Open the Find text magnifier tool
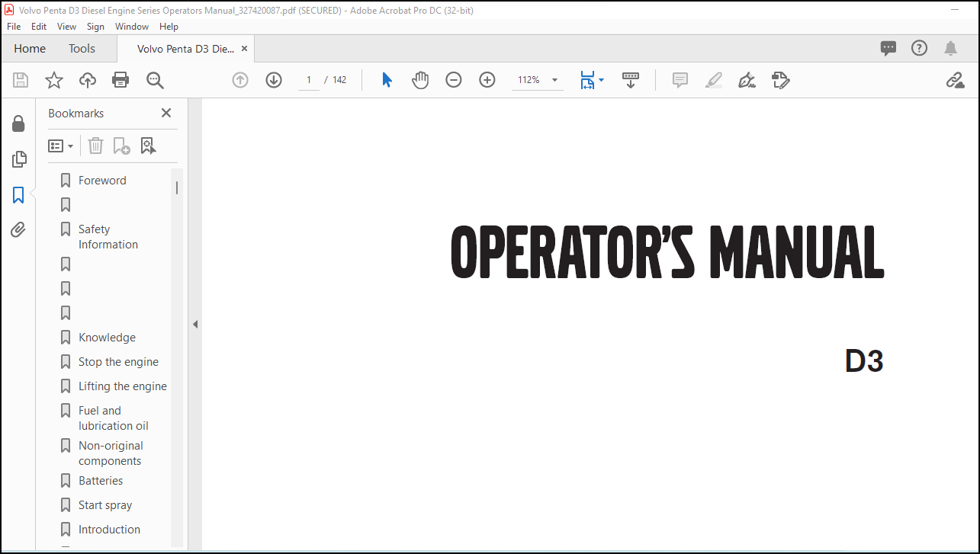 pyautogui.click(x=155, y=80)
